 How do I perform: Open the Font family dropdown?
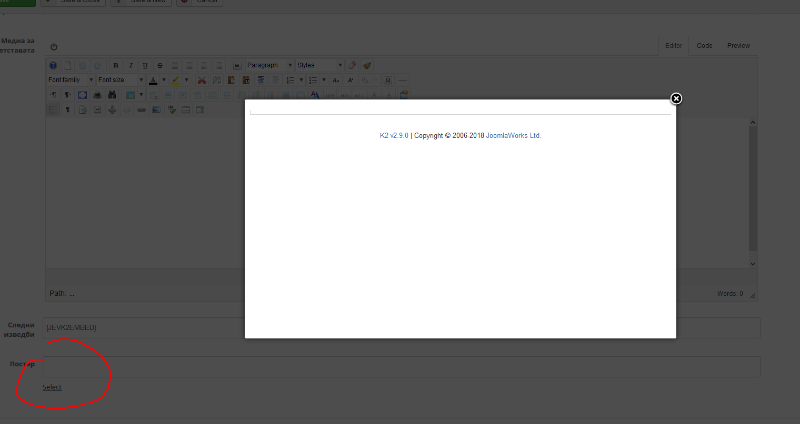coord(70,80)
